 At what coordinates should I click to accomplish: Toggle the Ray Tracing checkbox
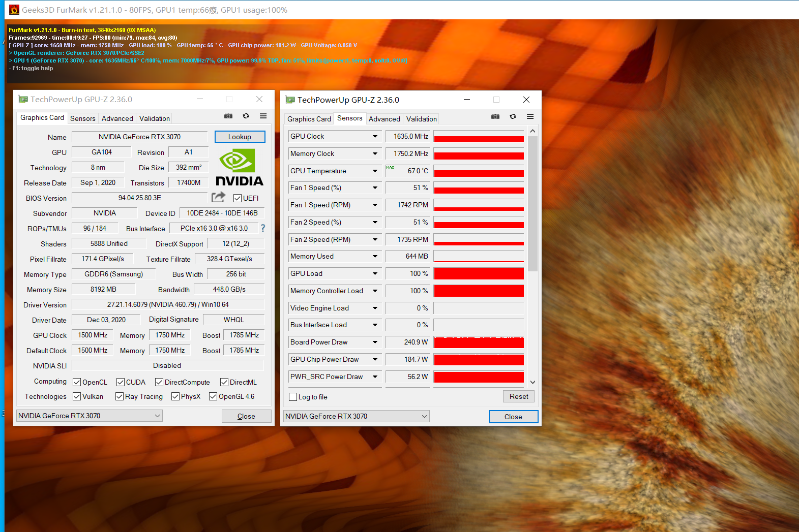click(120, 396)
